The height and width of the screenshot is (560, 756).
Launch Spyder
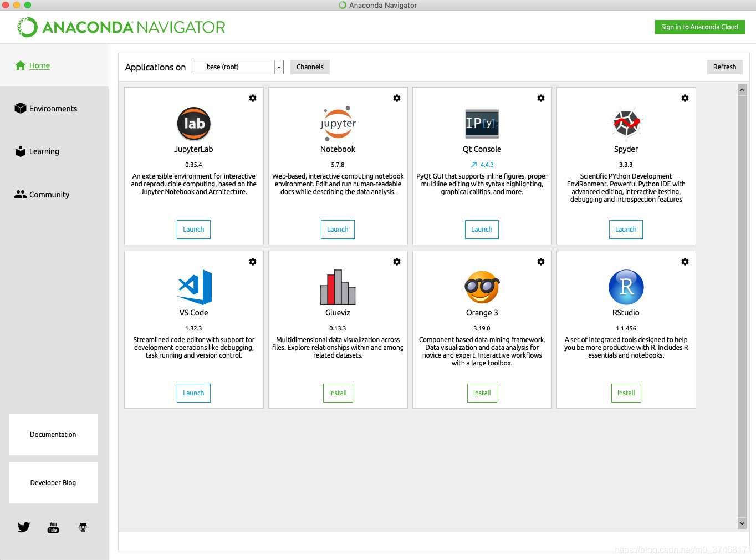pos(626,230)
